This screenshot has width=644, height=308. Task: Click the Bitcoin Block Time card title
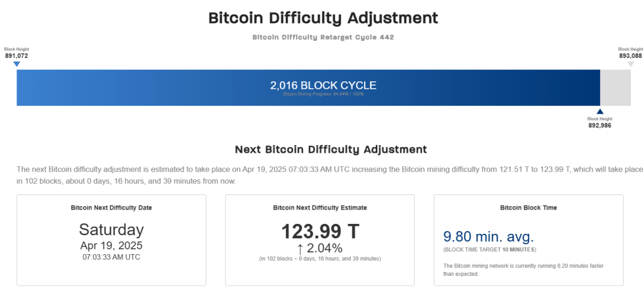pyautogui.click(x=528, y=208)
